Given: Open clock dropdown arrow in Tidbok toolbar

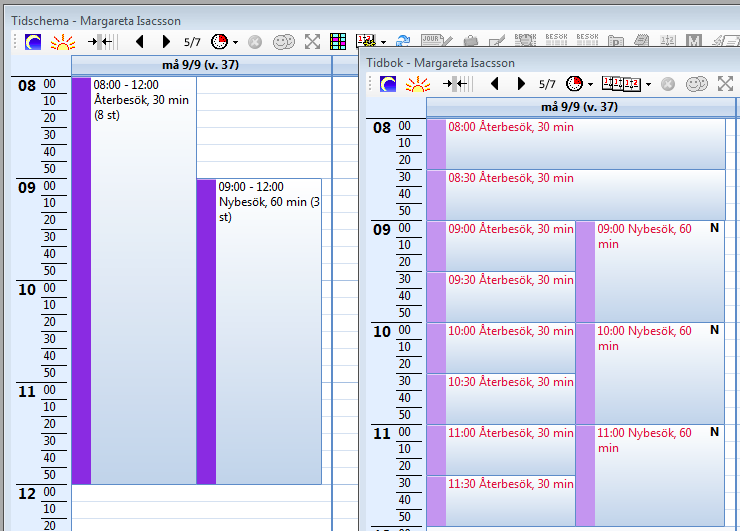Looking at the screenshot, I should click(x=590, y=84).
